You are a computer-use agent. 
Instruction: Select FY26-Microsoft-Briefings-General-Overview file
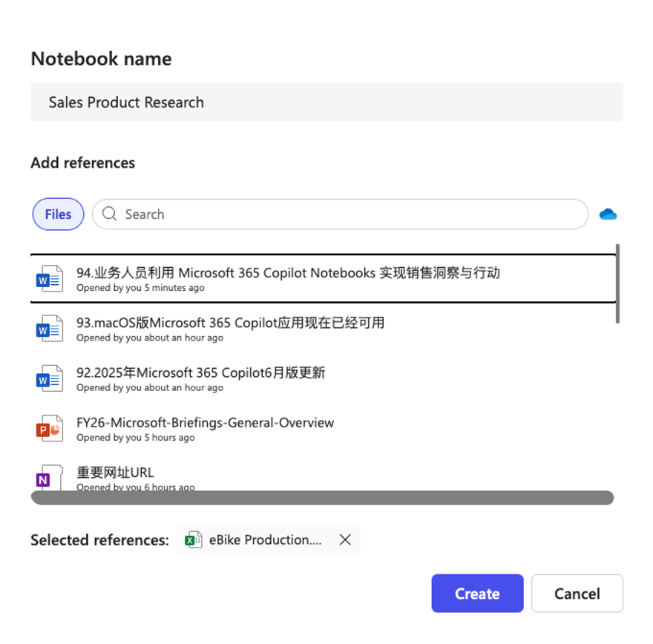pos(324,428)
